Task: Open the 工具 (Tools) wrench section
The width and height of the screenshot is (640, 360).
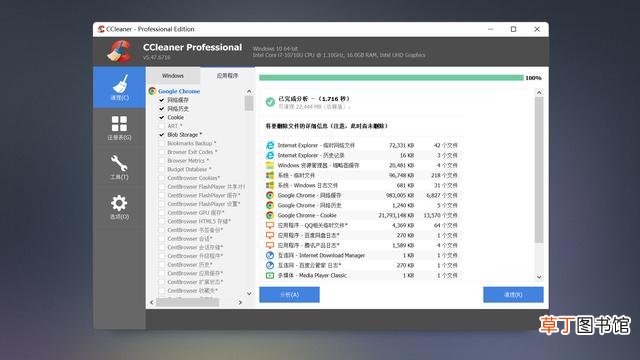Action: coord(119,167)
